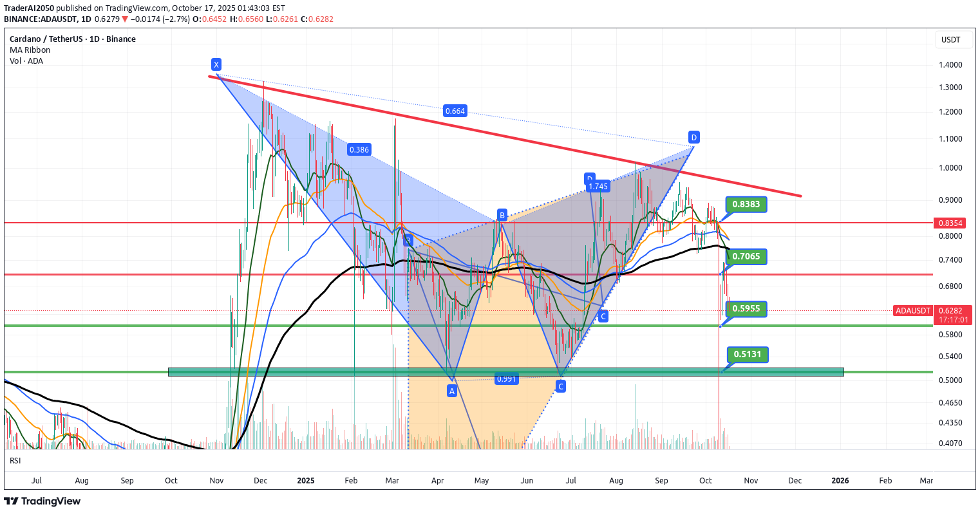Select the green 0.8383 price callout
Image resolution: width=980 pixels, height=513 pixels.
[746, 205]
